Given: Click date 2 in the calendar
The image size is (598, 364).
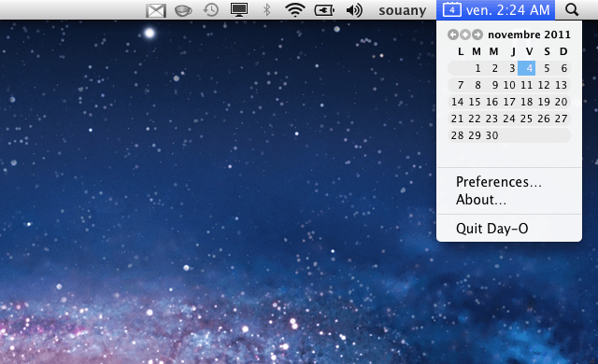Looking at the screenshot, I should pyautogui.click(x=494, y=68).
